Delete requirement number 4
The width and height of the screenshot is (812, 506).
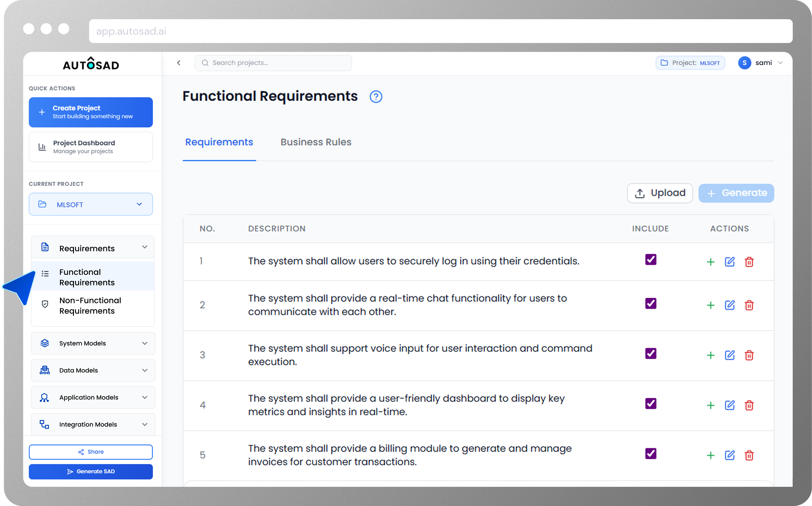(749, 405)
